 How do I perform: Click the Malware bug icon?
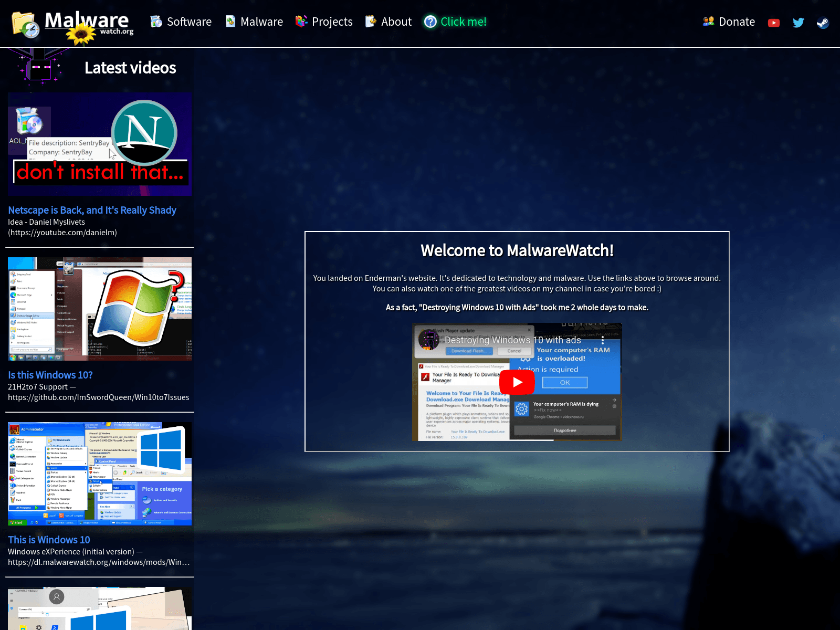(x=230, y=22)
